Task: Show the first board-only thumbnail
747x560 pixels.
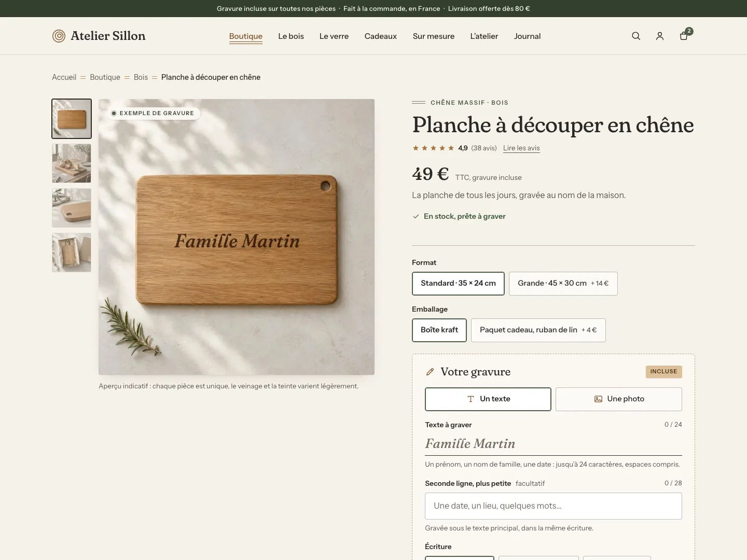Action: [x=72, y=119]
